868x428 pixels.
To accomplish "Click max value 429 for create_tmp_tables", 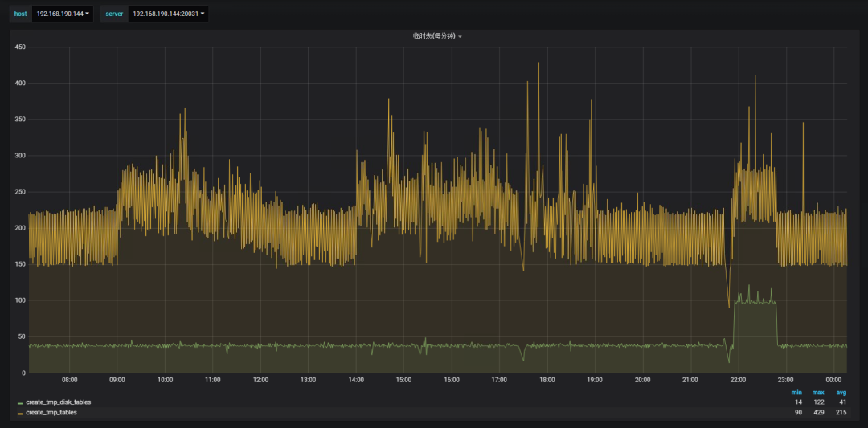I will 818,412.
